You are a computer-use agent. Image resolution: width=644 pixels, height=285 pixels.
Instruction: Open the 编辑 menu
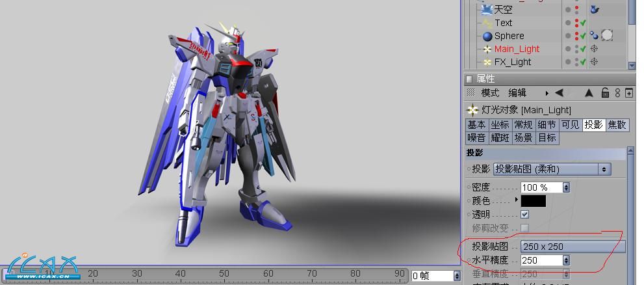pyautogui.click(x=517, y=93)
